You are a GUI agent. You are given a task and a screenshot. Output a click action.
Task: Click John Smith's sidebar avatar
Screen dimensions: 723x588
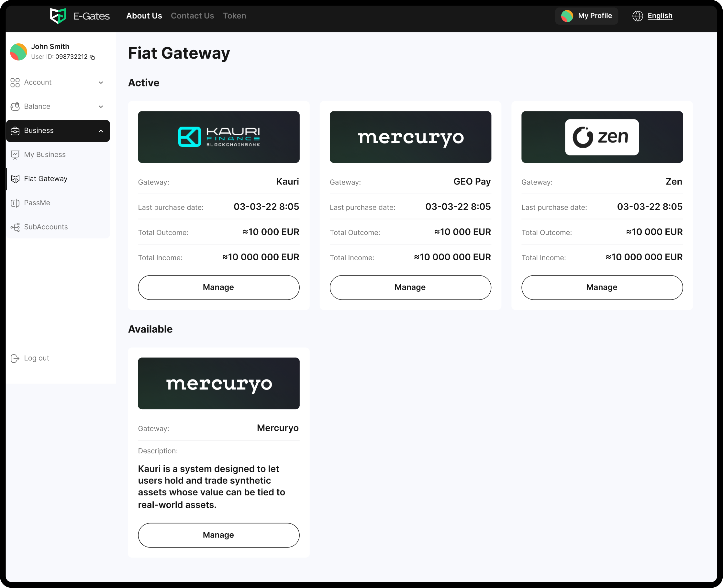coord(19,52)
